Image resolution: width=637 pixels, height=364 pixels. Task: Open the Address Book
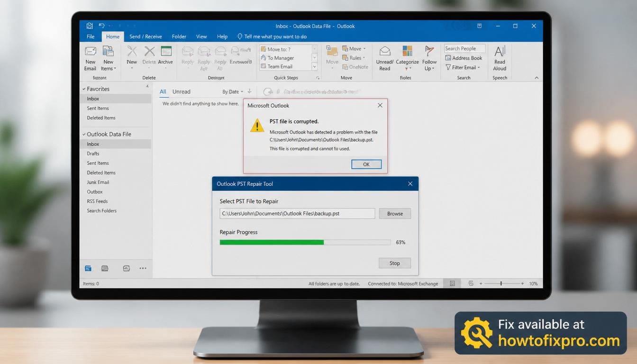coord(464,58)
